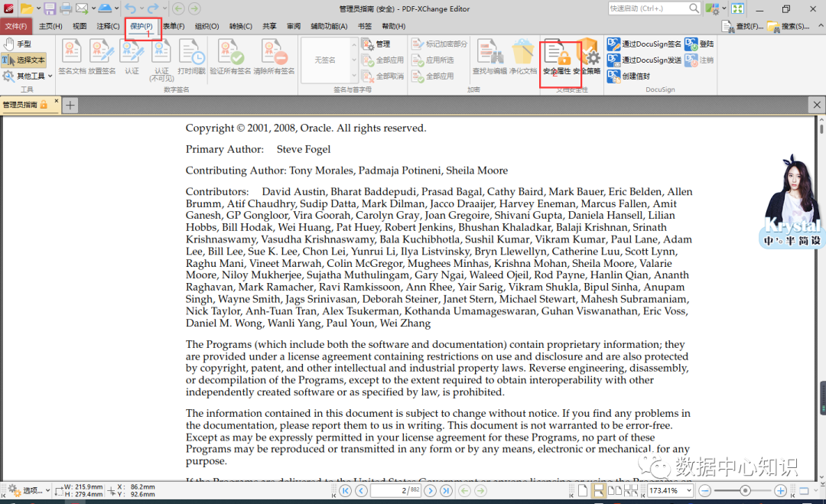Click Quick Launch (快速启动) search field

pyautogui.click(x=654, y=8)
